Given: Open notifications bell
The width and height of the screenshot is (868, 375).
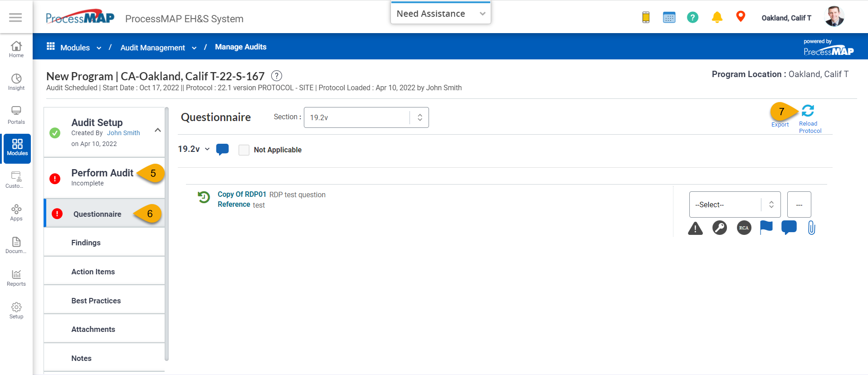Looking at the screenshot, I should 717,17.
